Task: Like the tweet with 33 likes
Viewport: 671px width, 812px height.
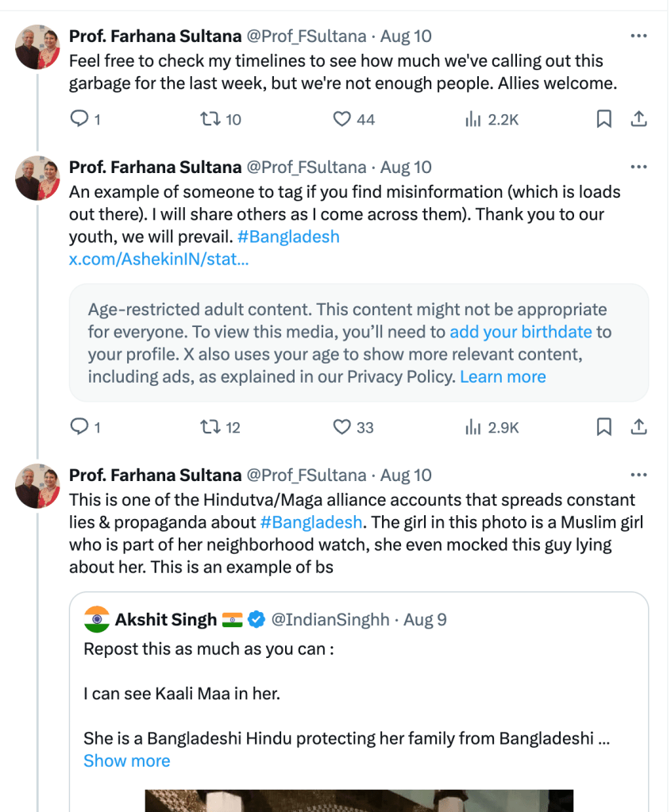Action: [342, 427]
